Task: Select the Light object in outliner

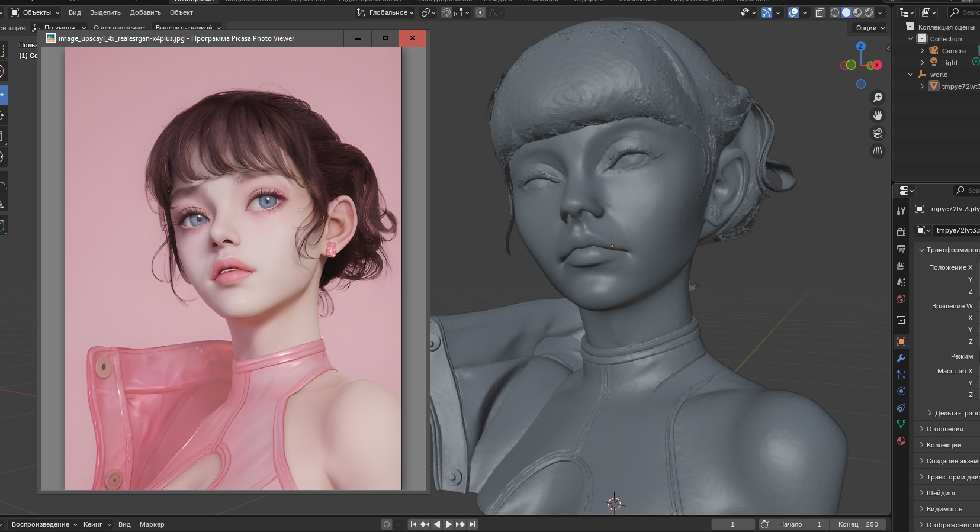Action: pos(950,63)
